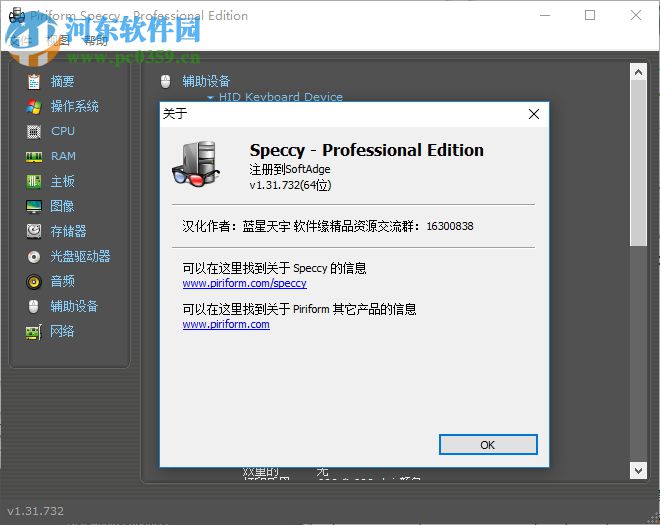Select the CPU section label
The height and width of the screenshot is (525, 660).
63,131
